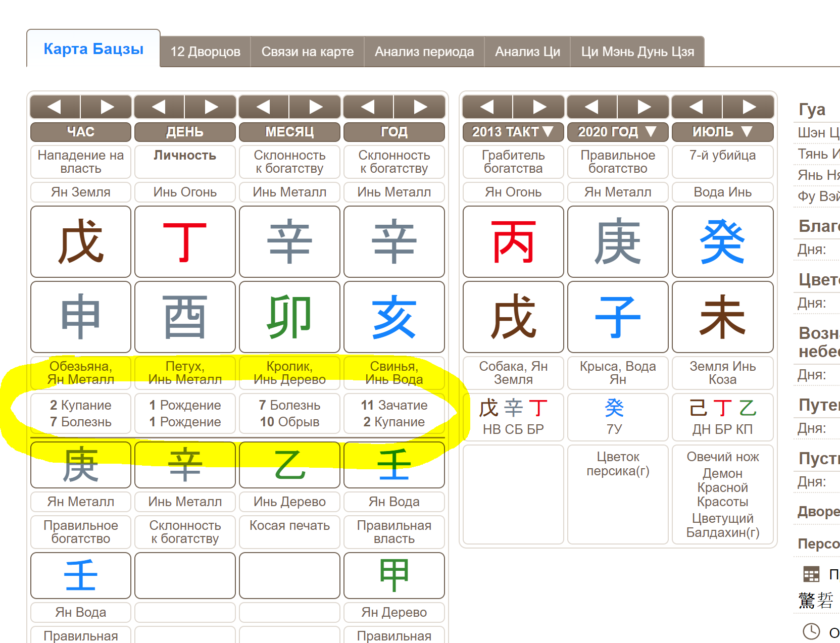Select the red 丁 day stem tile
The image size is (840, 643).
(185, 241)
